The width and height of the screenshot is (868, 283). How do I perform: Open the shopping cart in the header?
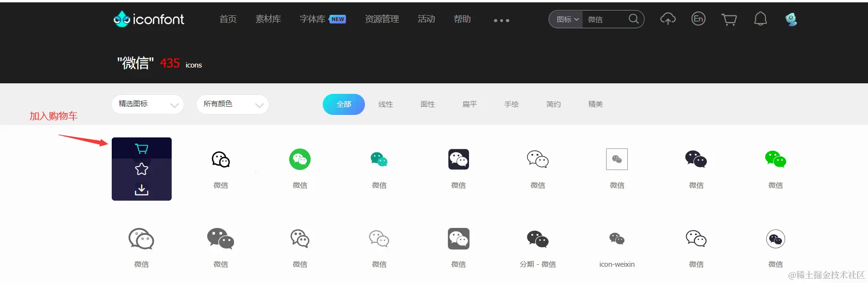pyautogui.click(x=729, y=19)
